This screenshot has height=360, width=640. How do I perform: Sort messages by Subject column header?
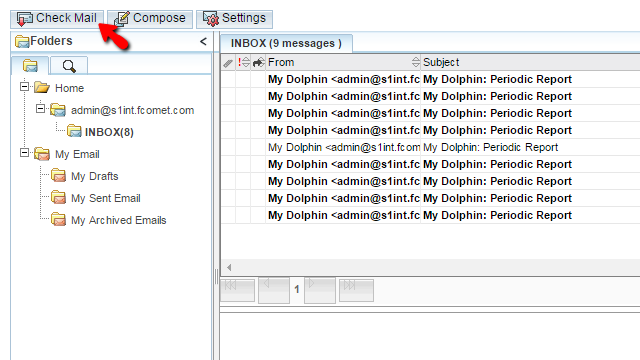click(531, 63)
